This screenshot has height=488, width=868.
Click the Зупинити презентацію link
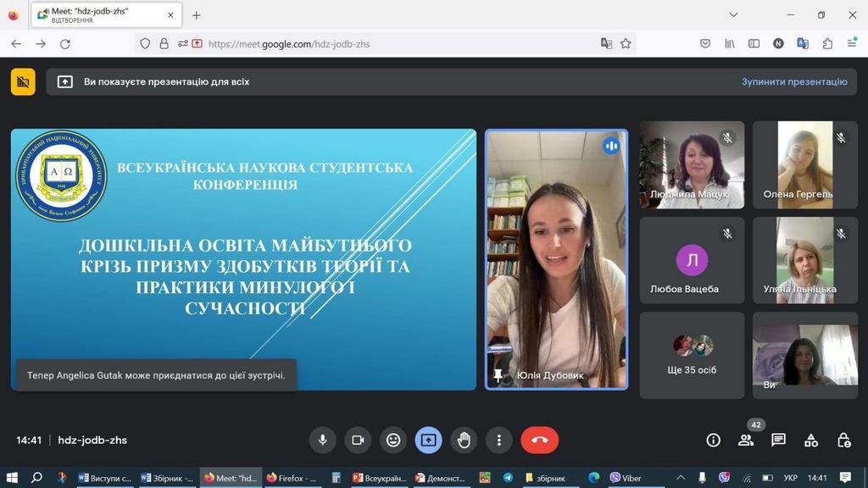(x=793, y=82)
